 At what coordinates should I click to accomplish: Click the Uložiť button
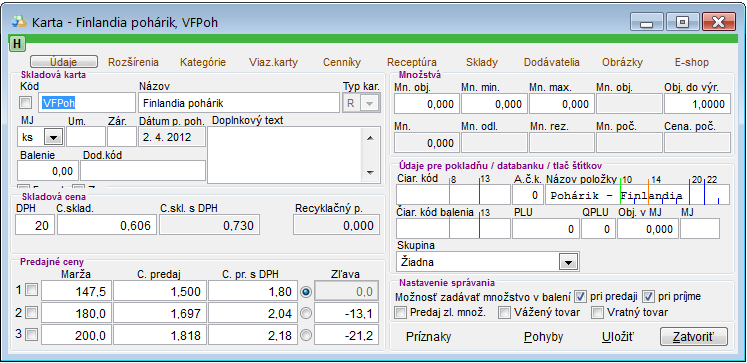(618, 337)
